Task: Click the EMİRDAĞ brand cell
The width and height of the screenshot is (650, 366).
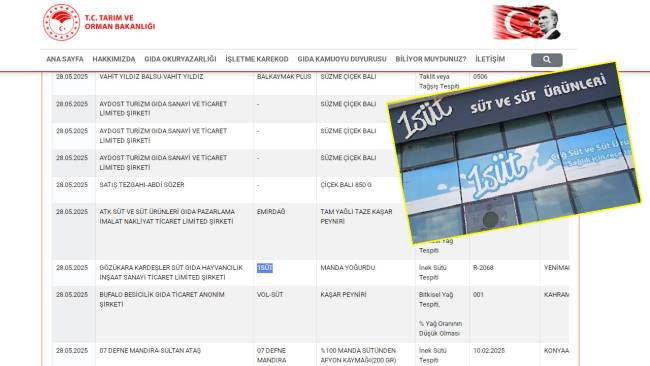Action: point(271,212)
